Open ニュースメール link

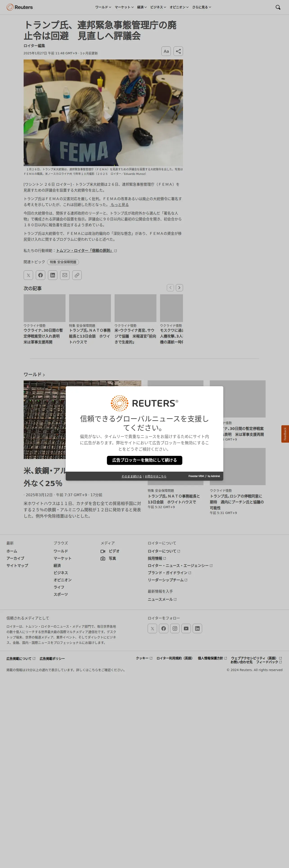pos(162,599)
